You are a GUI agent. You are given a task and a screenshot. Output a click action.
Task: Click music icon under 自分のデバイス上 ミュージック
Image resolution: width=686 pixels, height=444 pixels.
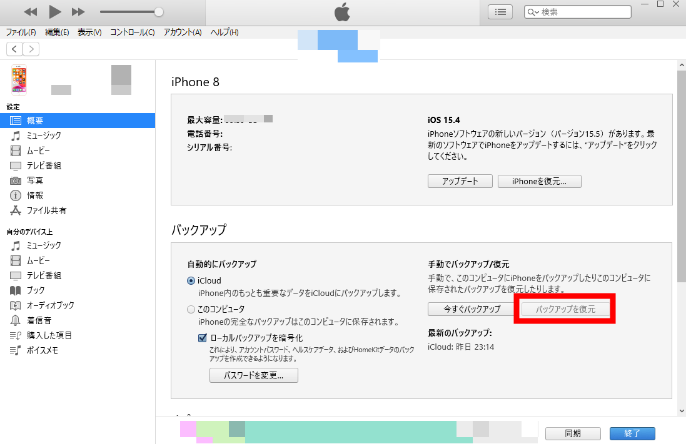pyautogui.click(x=15, y=245)
